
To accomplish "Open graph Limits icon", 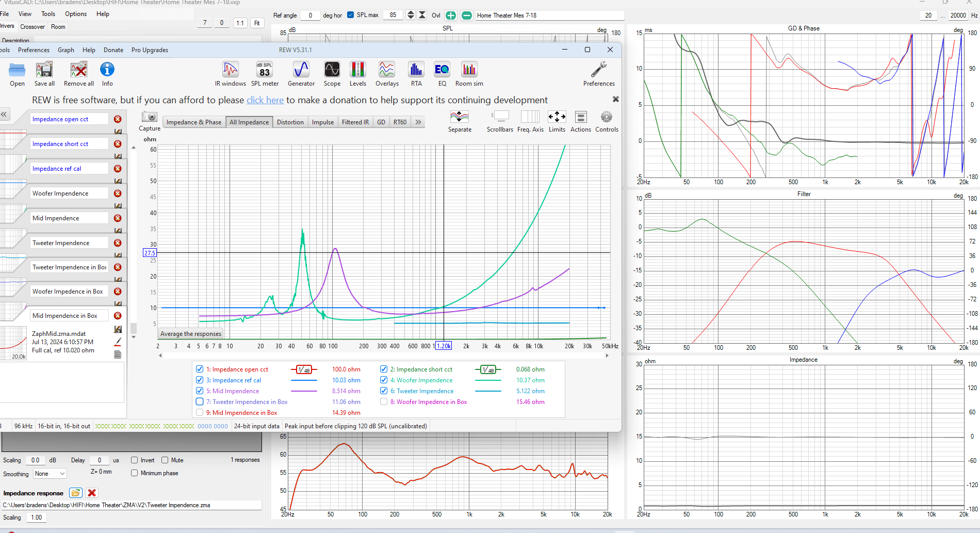I will [557, 122].
